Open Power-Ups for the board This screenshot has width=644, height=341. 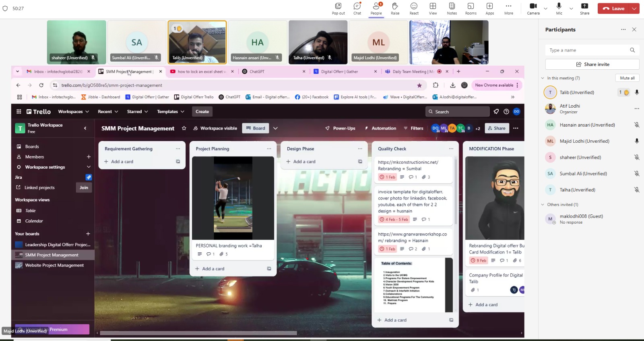340,128
